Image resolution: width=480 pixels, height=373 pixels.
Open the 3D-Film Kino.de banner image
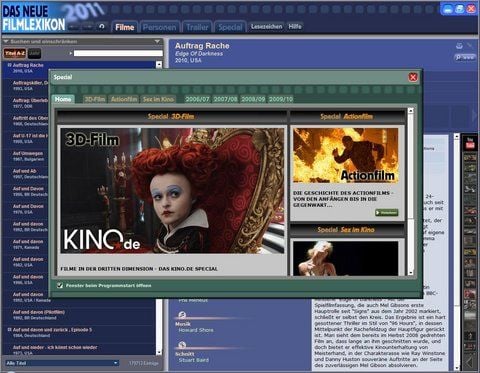172,191
